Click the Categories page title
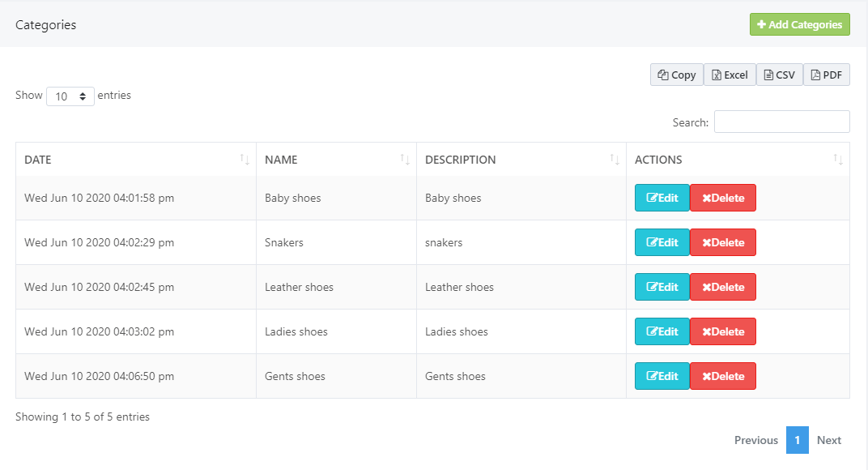Image resolution: width=868 pixels, height=470 pixels. 46,25
